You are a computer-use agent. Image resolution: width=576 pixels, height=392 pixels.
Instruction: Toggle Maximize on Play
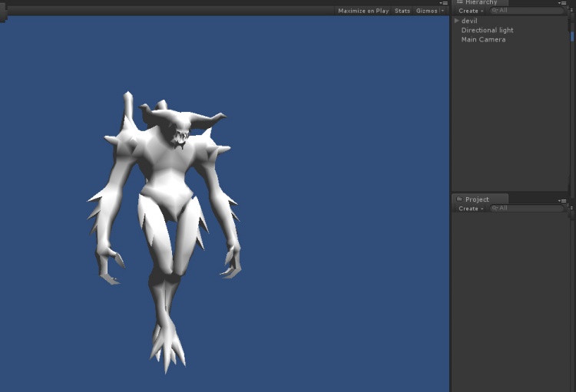coord(363,11)
